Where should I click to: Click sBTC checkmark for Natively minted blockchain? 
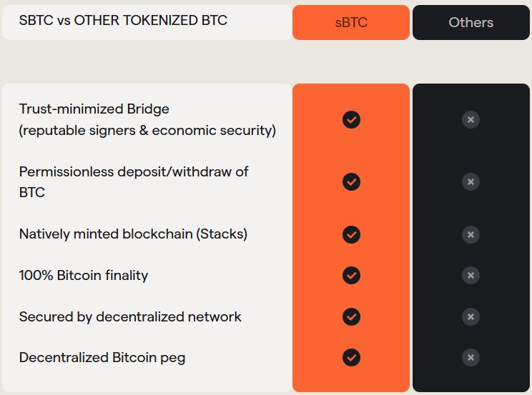pos(351,234)
